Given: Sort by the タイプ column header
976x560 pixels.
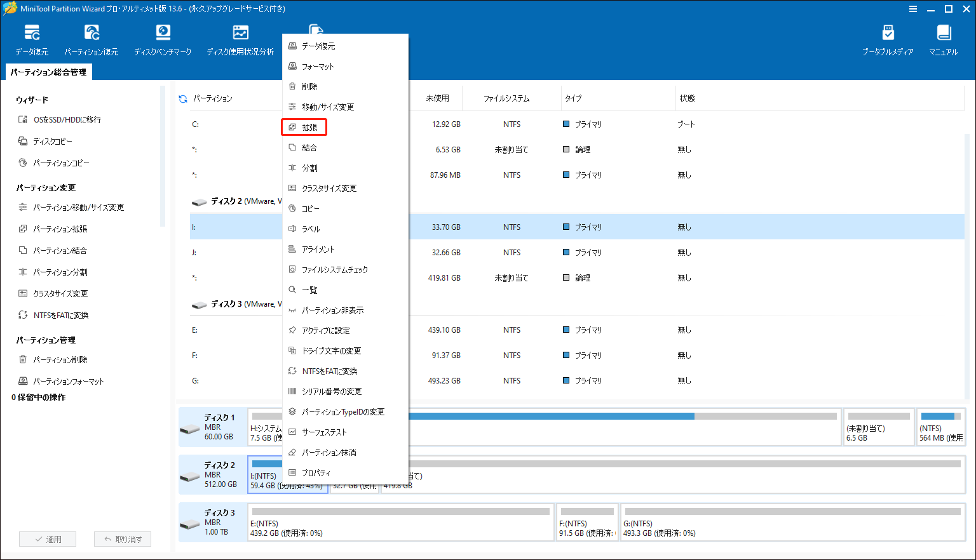Looking at the screenshot, I should (x=573, y=98).
